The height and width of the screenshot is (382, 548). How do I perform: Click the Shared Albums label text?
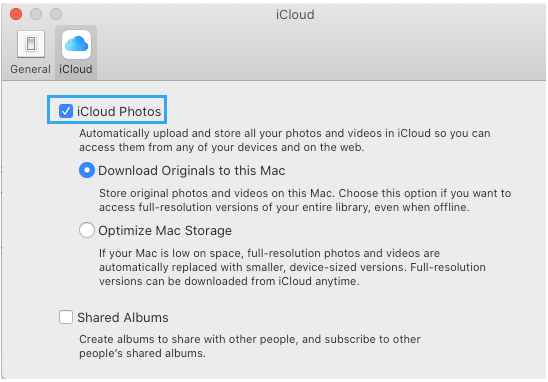tap(123, 317)
